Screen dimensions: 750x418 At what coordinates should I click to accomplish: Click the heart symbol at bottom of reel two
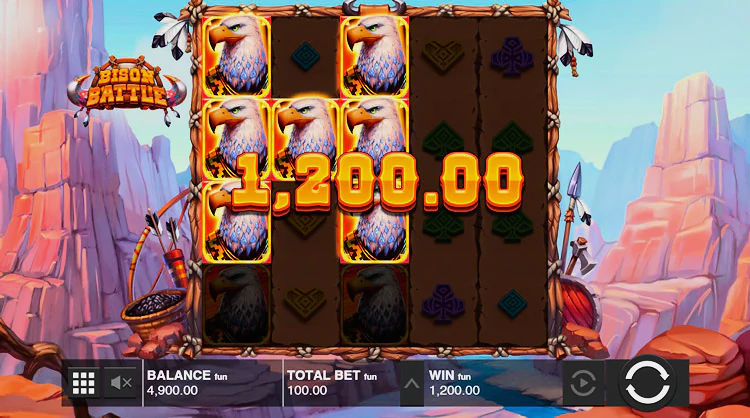point(305,302)
